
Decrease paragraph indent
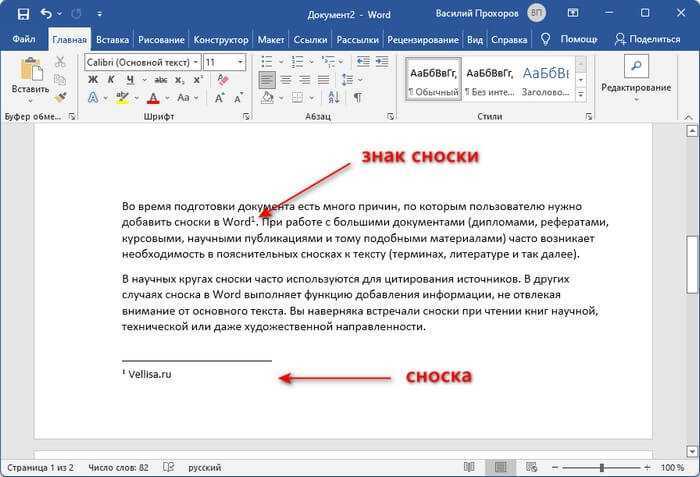coord(363,62)
